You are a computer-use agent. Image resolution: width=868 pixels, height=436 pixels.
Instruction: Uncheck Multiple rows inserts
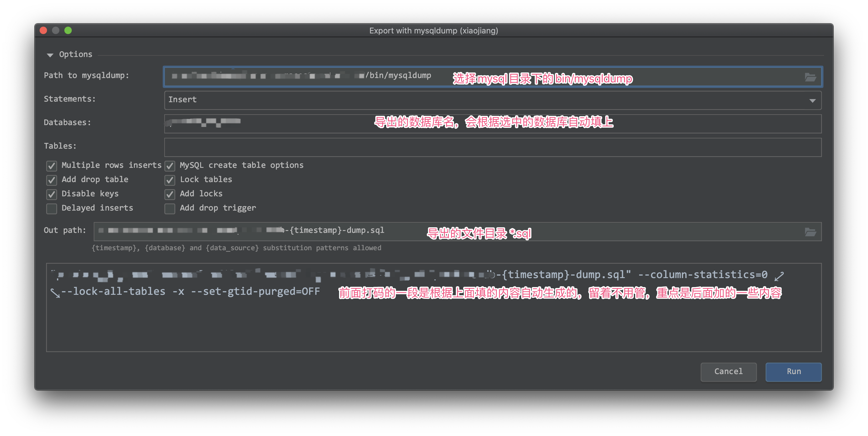point(52,166)
